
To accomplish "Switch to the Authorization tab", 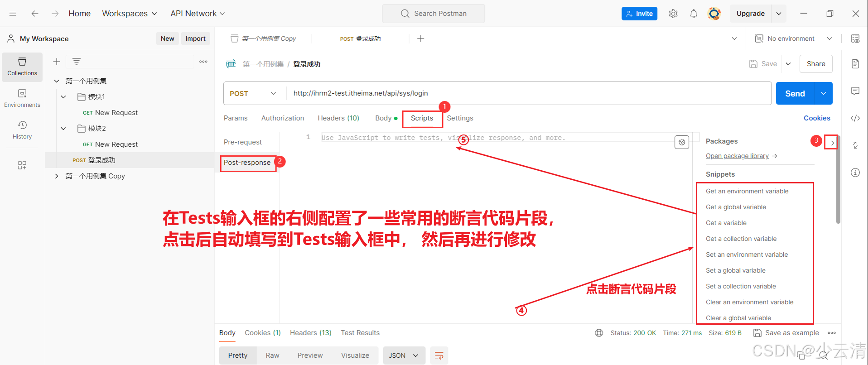I will pyautogui.click(x=283, y=118).
